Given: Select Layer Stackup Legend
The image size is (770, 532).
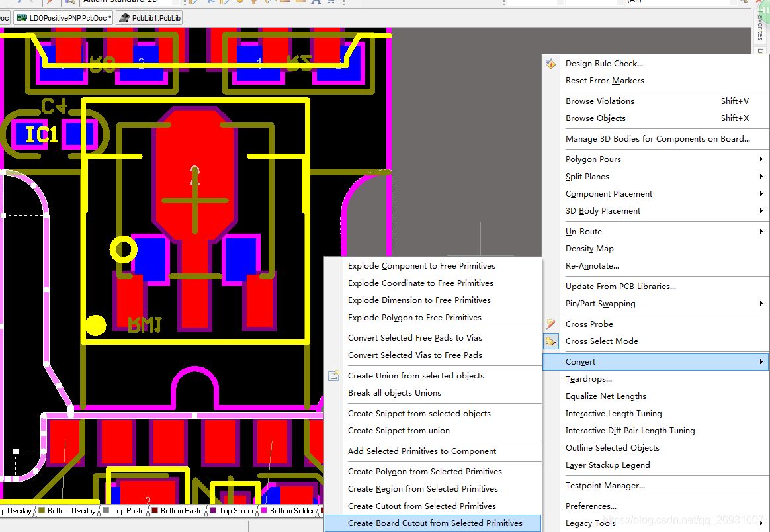Looking at the screenshot, I should tap(655, 465).
